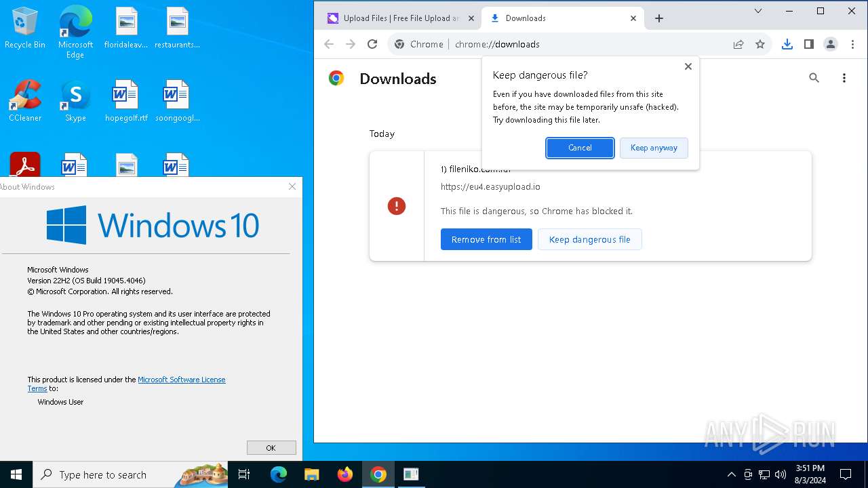Click the red dangerous file warning icon
Image resolution: width=868 pixels, height=488 pixels.
coord(397,206)
